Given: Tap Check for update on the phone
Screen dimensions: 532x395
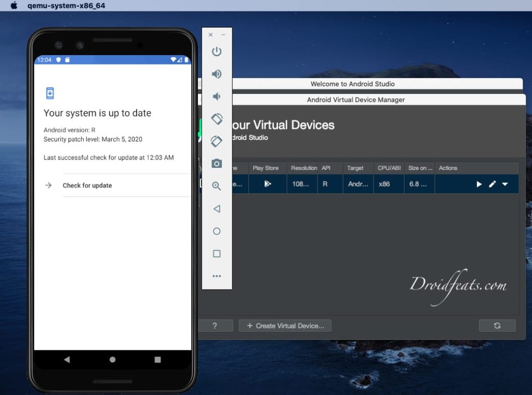Looking at the screenshot, I should (x=87, y=186).
